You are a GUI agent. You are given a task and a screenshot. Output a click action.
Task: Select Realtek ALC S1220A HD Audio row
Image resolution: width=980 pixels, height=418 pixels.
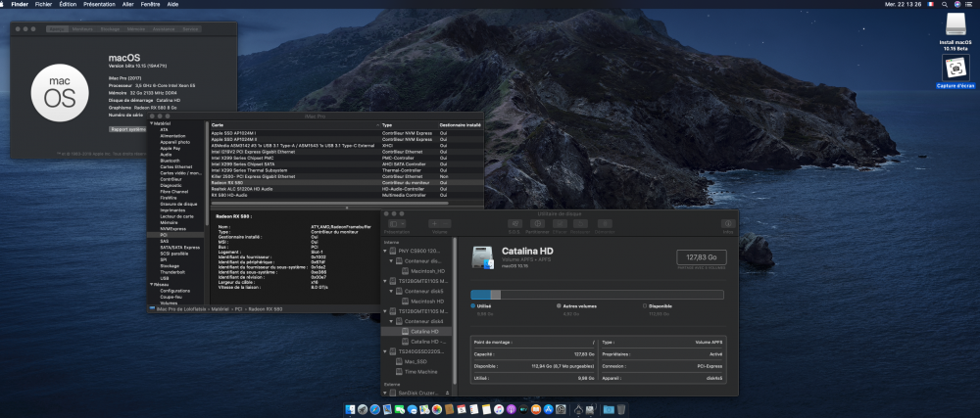coord(346,188)
